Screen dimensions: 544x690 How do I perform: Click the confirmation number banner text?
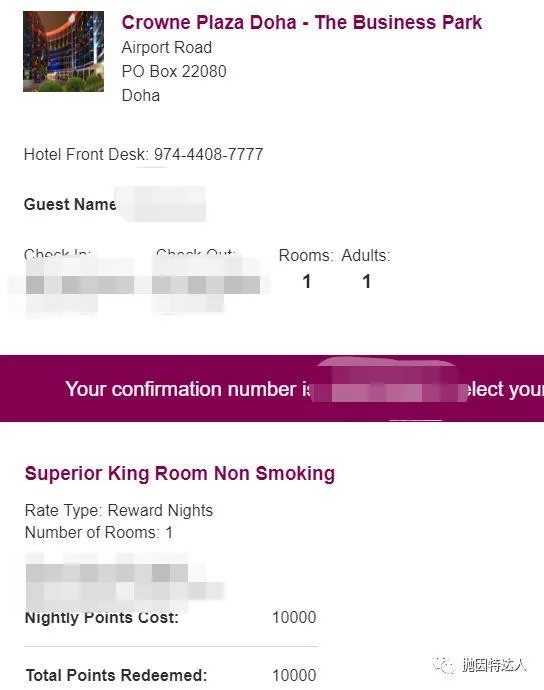188,389
